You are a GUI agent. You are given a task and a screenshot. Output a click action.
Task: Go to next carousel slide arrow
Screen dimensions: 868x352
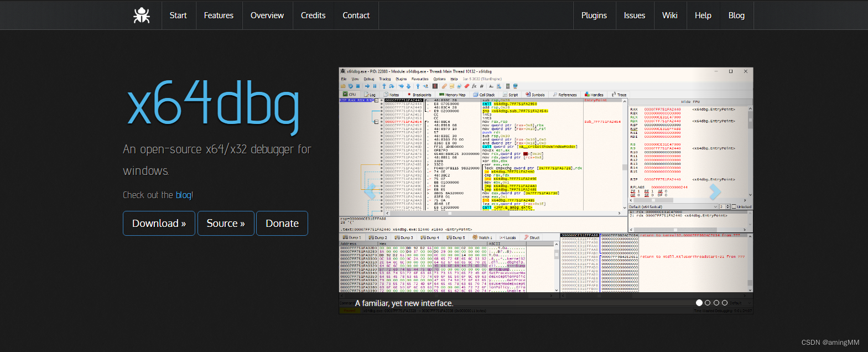click(715, 191)
